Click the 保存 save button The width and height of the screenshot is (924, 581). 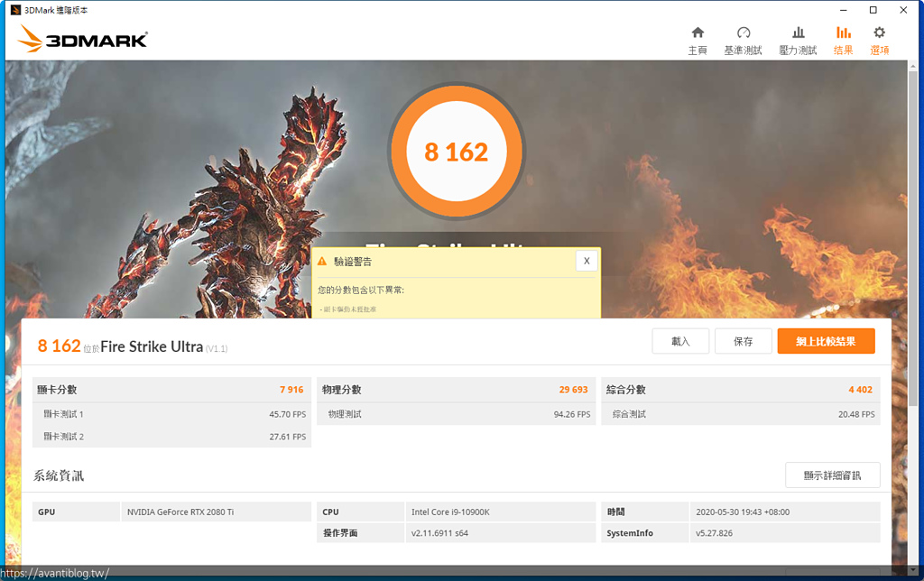744,341
